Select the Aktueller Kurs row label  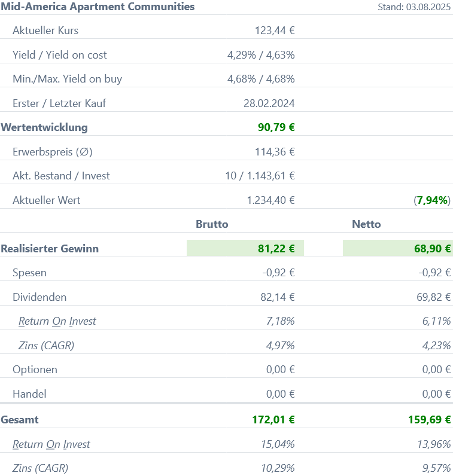[45, 30]
